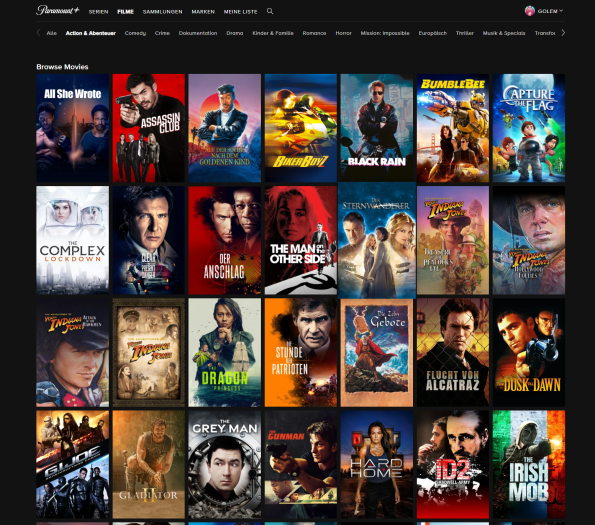Select the Action & Abenteuer genre tab

[91, 33]
